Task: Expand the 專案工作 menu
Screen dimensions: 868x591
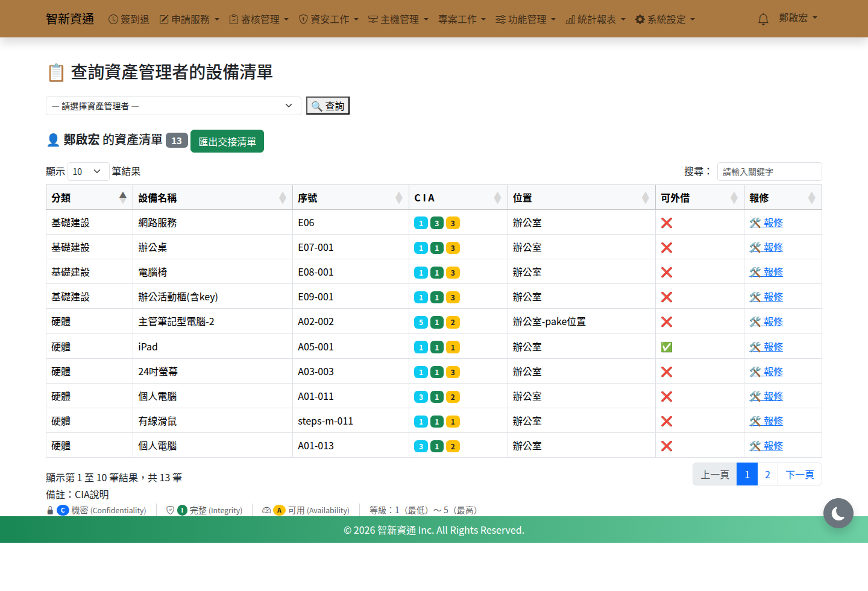Action: tap(462, 19)
